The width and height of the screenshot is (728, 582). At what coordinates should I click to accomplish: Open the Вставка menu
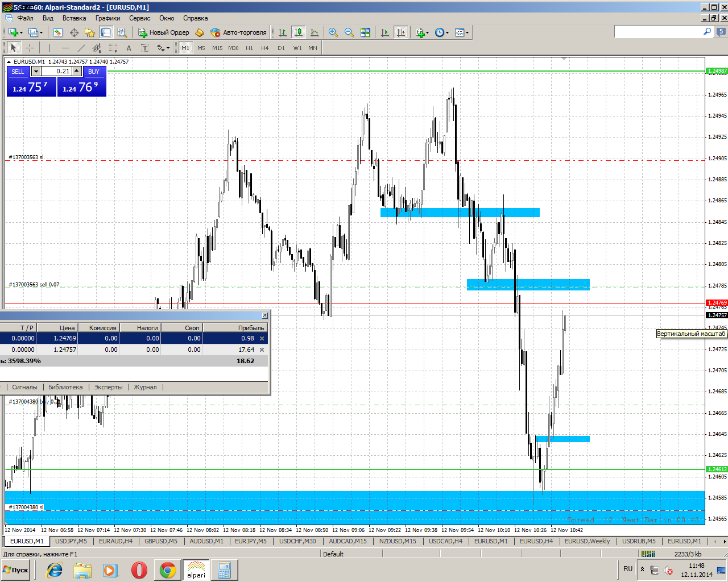tap(74, 18)
